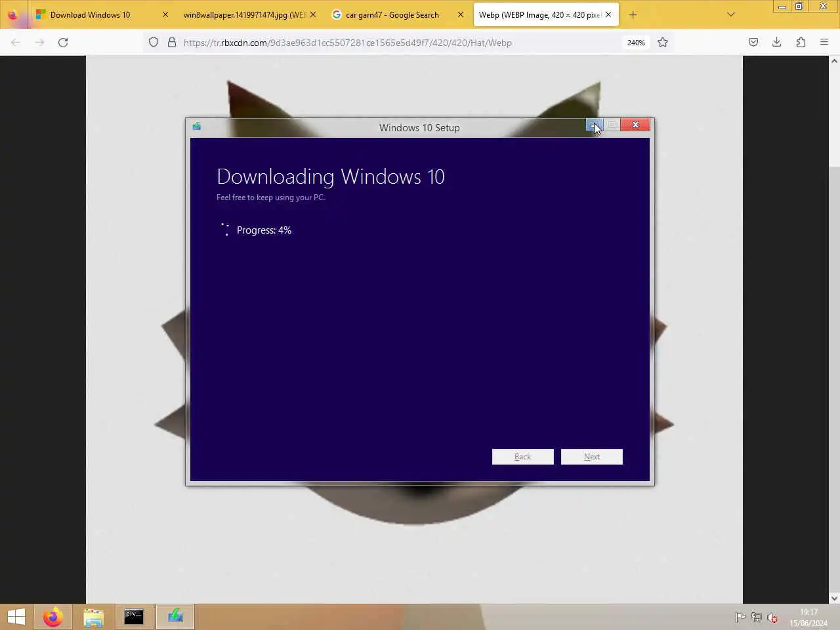Open Command Prompt from the taskbar

point(134,617)
